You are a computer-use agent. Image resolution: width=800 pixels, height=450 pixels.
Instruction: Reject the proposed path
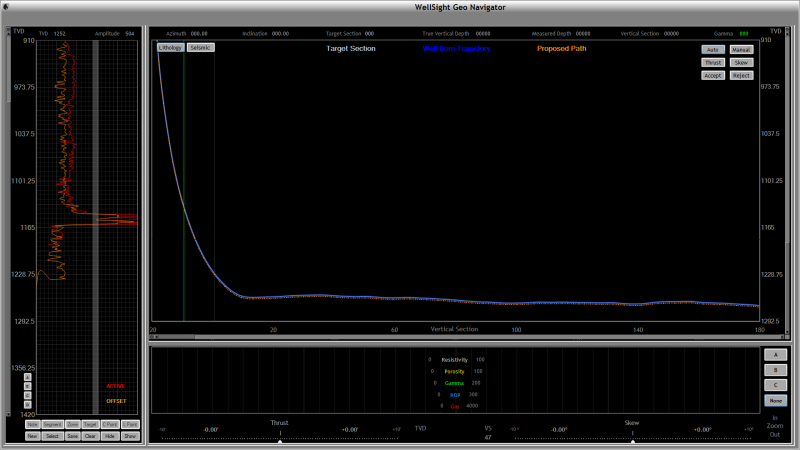[741, 75]
